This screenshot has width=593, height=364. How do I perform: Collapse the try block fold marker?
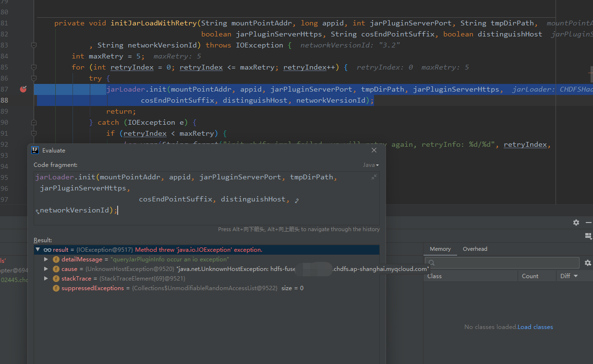[34, 78]
